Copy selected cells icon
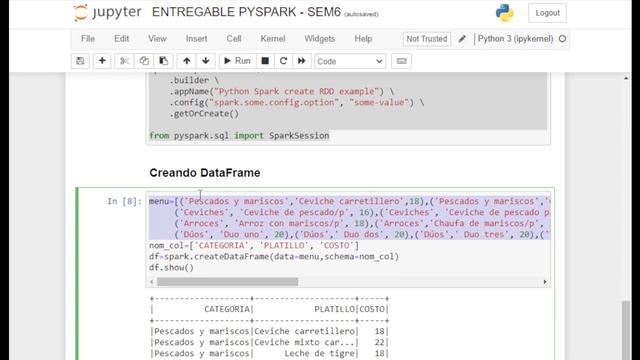The height and width of the screenshot is (360, 640). tap(144, 61)
